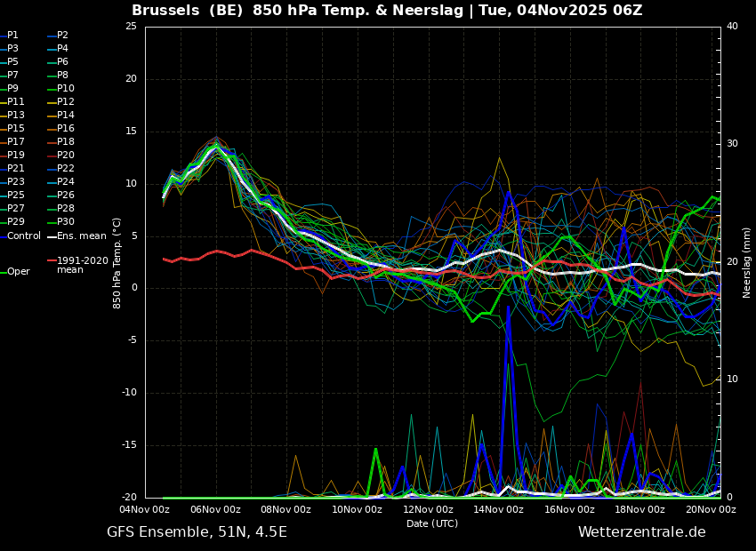Screen dimensions: 756x551
Task: Click the 40 tick on precipitation axis
Action: (732, 27)
